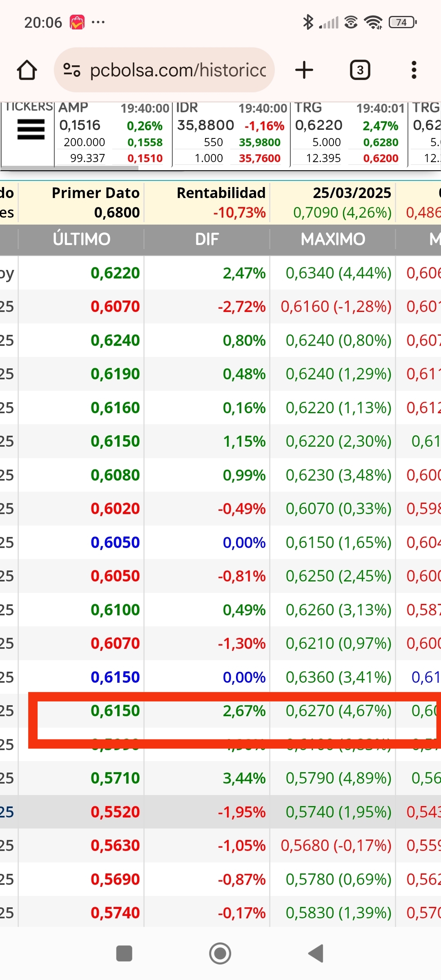Viewport: 441px width, 980px height.
Task: Click Rentabilidad -10,73% cell
Action: pyautogui.click(x=207, y=203)
